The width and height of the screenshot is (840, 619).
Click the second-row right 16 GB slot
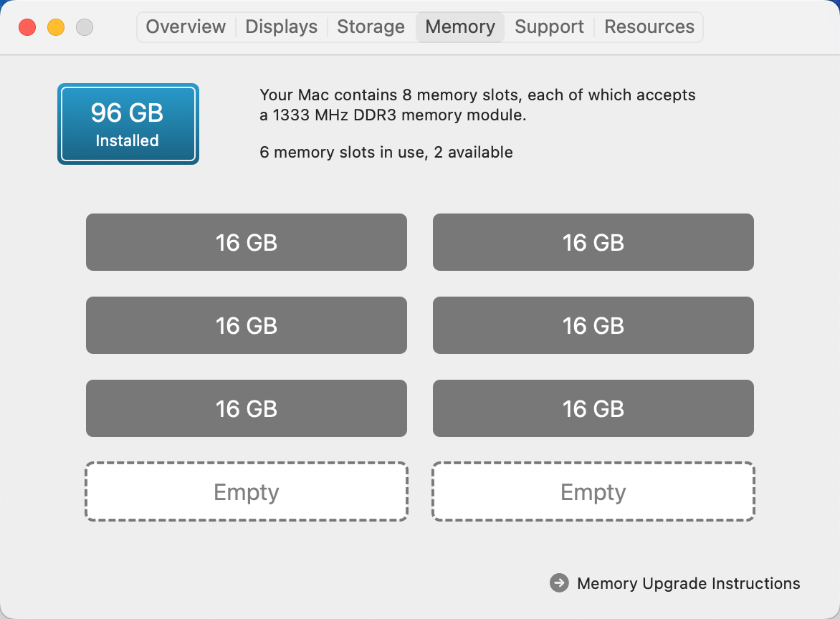pos(593,325)
